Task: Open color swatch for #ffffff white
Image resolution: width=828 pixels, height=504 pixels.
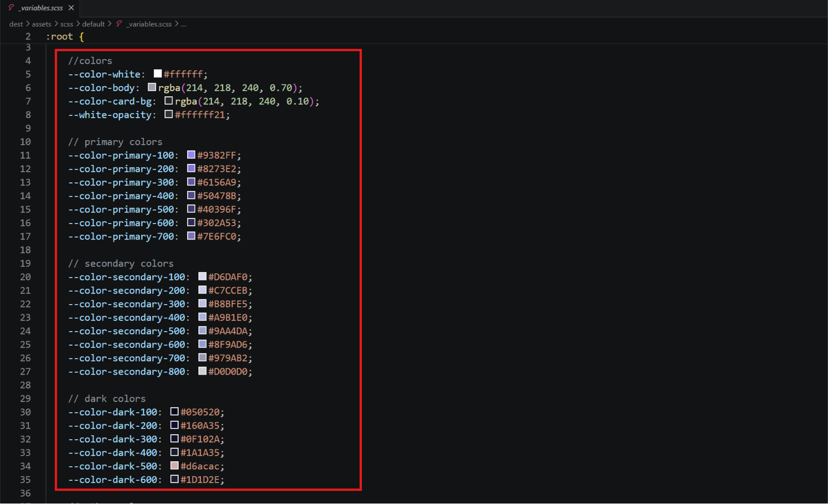Action: pos(158,74)
